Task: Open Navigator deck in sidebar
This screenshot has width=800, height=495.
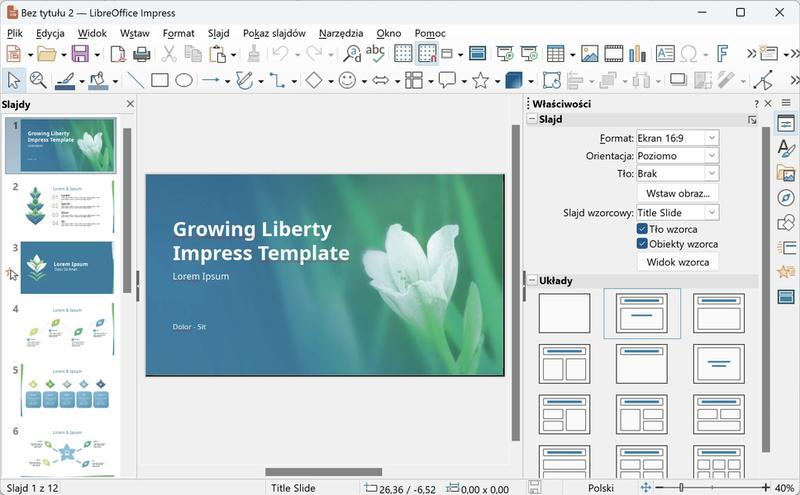Action: click(786, 197)
